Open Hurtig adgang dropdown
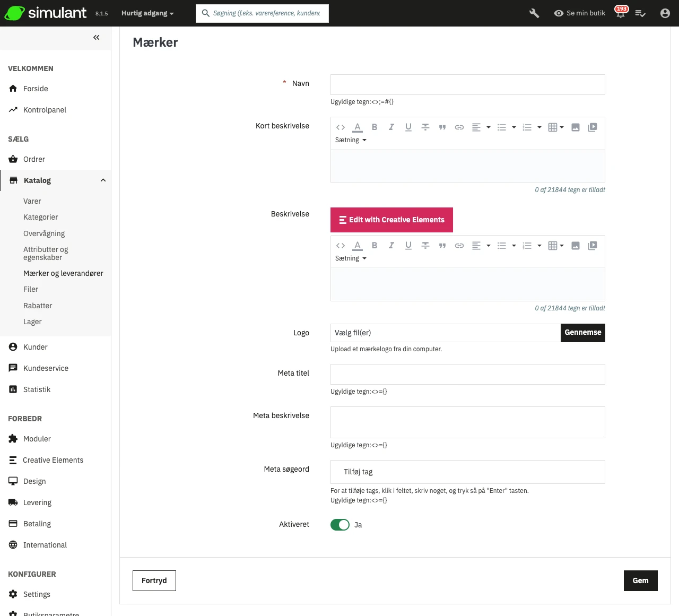679x616 pixels. pyautogui.click(x=147, y=13)
